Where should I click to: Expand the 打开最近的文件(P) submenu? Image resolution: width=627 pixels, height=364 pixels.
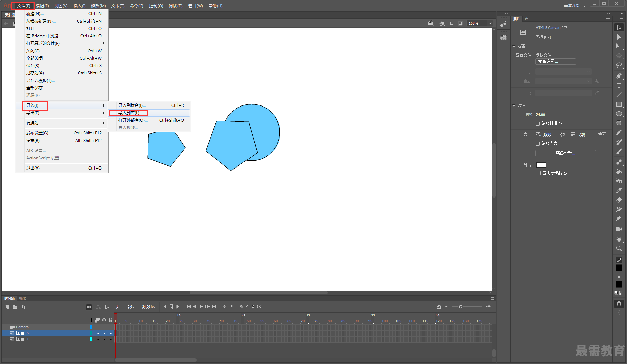pyautogui.click(x=62, y=43)
